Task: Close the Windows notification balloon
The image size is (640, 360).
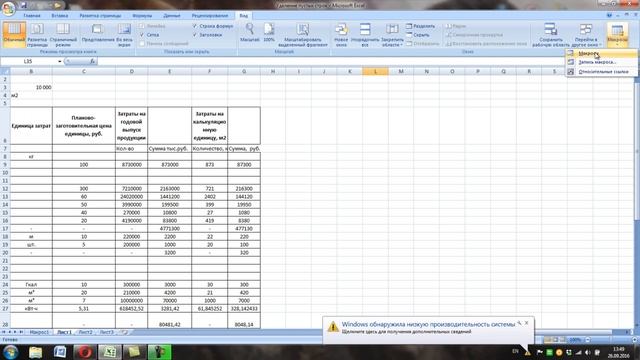Action: pos(527,323)
